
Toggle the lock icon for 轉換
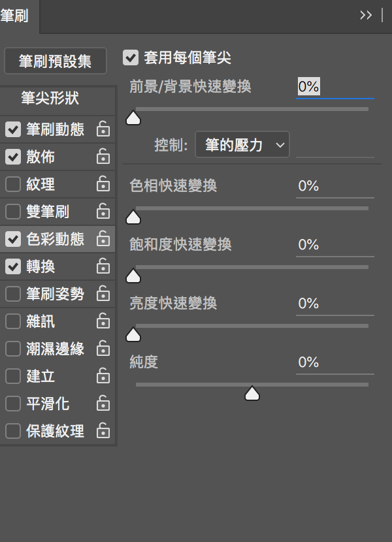point(103,266)
